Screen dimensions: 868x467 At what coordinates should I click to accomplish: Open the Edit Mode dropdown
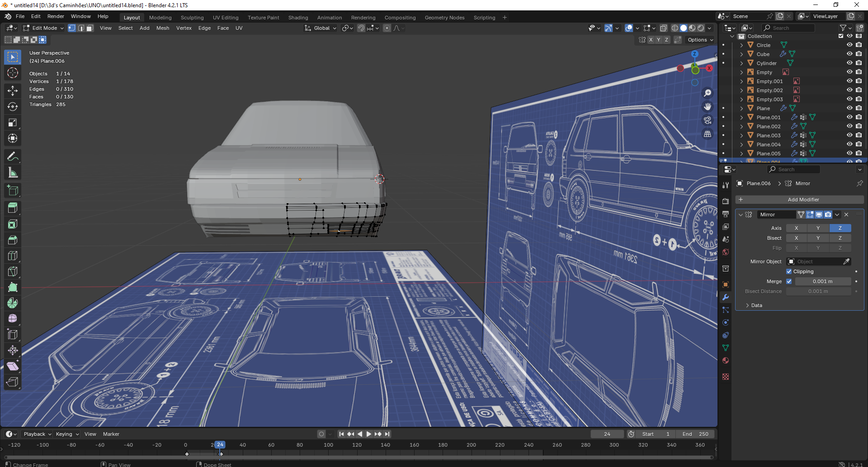(x=44, y=28)
